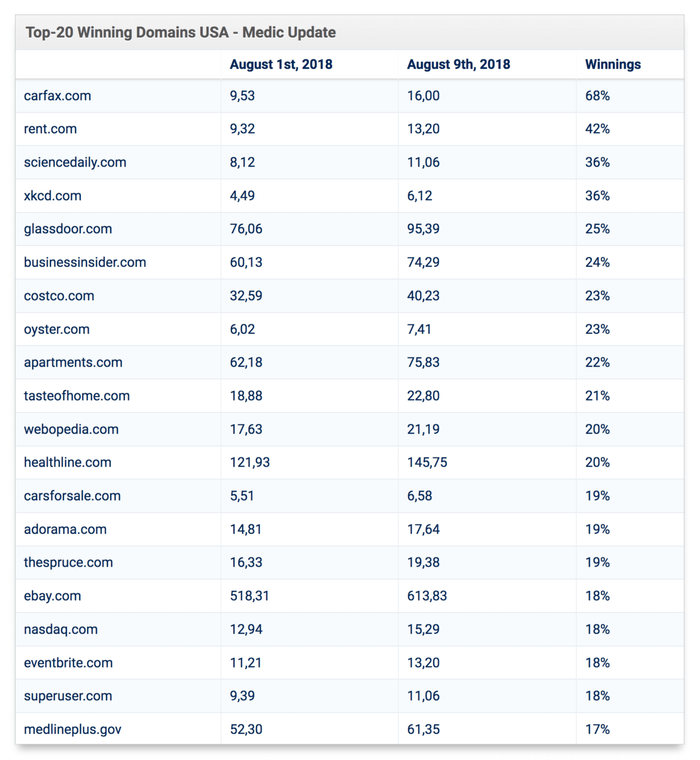Open glassdoor.com from the list
The image size is (700, 760).
tap(68, 229)
